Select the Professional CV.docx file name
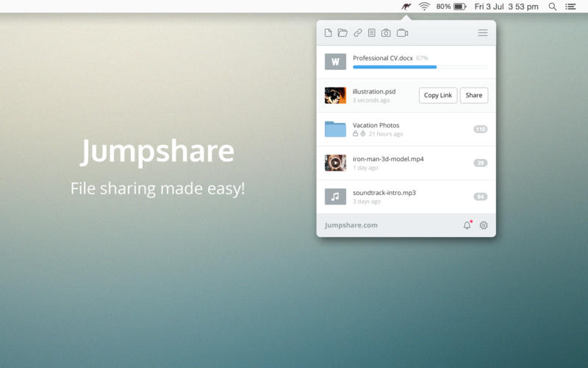Image resolution: width=588 pixels, height=368 pixels. (382, 58)
